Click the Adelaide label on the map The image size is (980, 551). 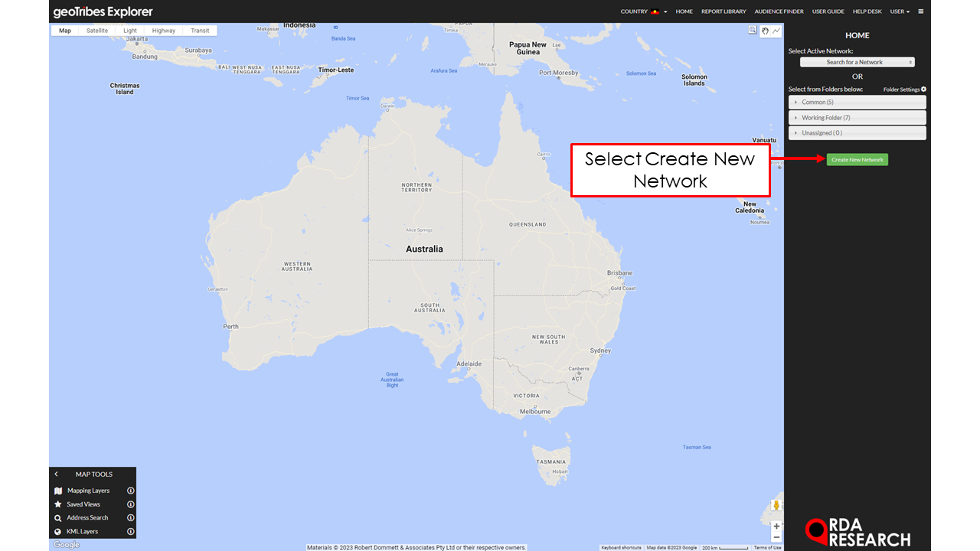coord(469,364)
